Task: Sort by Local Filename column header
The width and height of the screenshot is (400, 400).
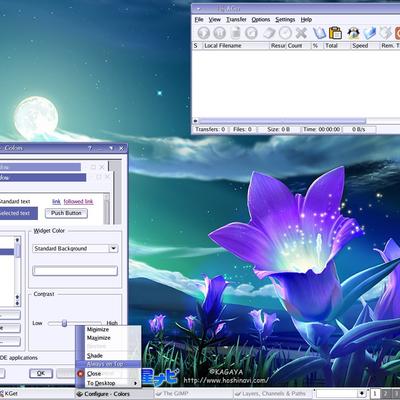Action: 235,46
